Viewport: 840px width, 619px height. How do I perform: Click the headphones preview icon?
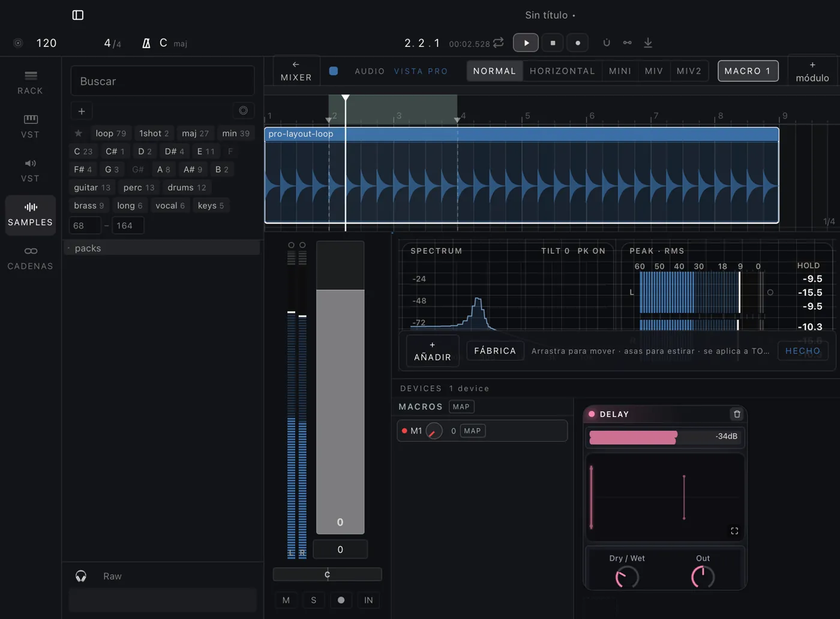(x=81, y=576)
